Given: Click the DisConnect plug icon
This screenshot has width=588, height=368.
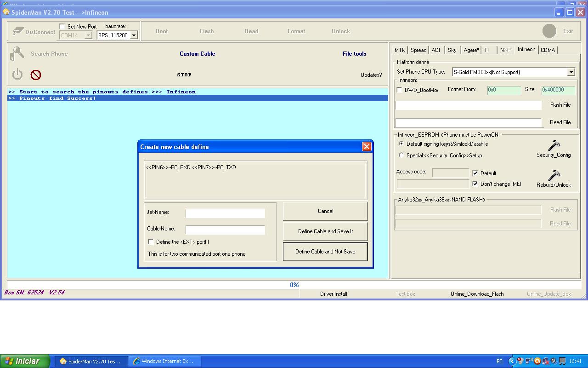Looking at the screenshot, I should coord(18,31).
